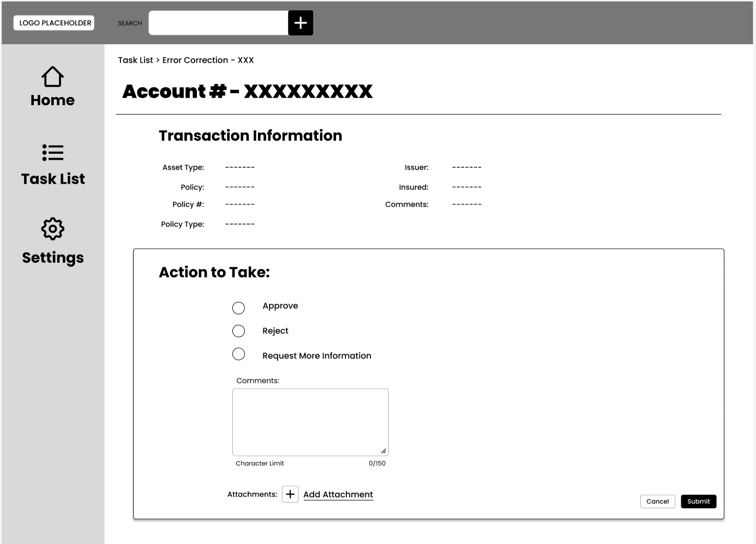The height and width of the screenshot is (544, 756).
Task: Open Task List from the breadcrumb
Action: point(136,60)
